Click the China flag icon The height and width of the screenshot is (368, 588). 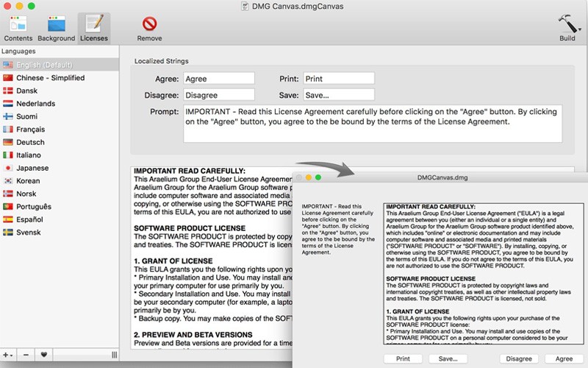(x=8, y=78)
